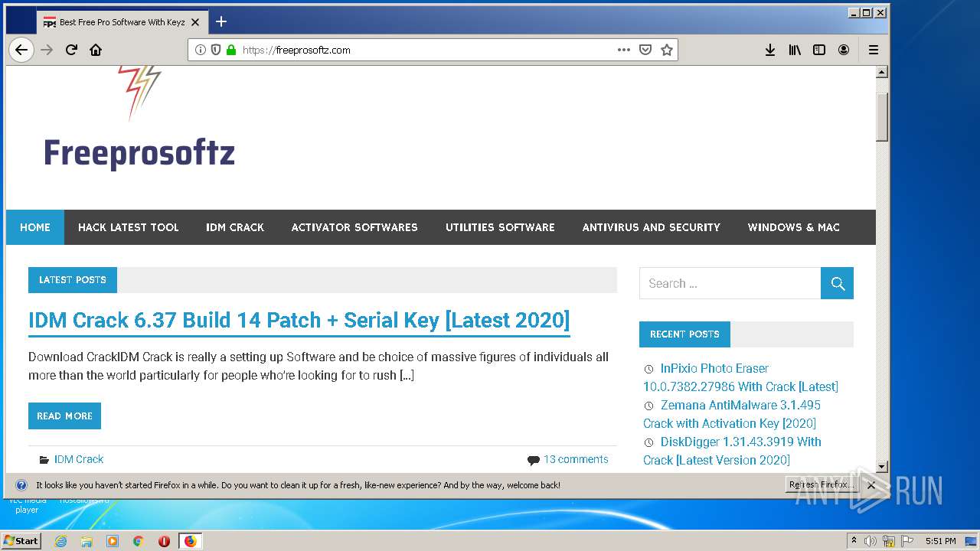Select the Best Free Pro Software tab

point(121,22)
